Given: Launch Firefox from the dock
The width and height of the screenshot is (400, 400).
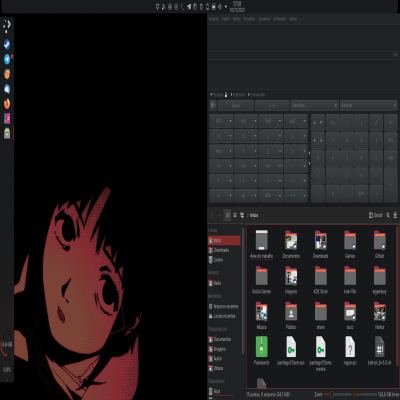Looking at the screenshot, I should pos(7,104).
